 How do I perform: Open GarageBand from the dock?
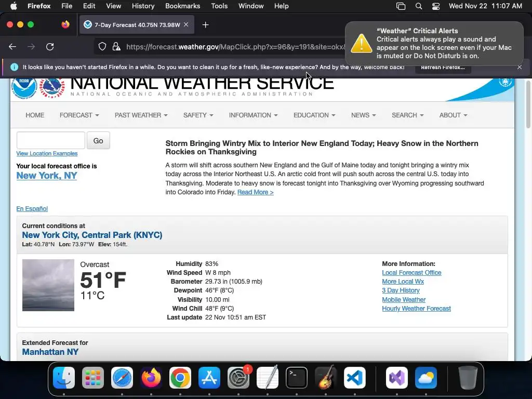pyautogui.click(x=326, y=378)
